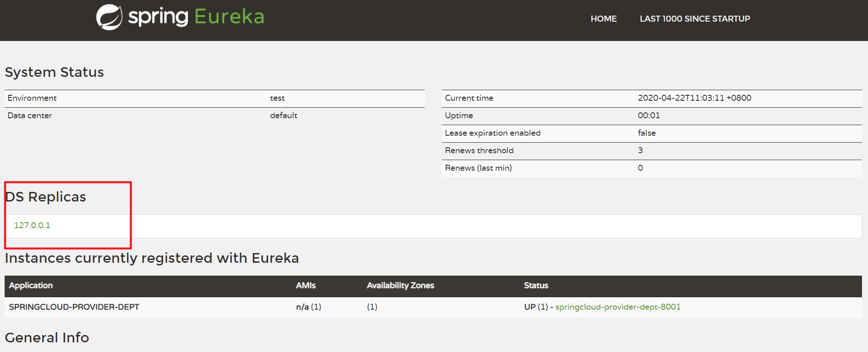868x352 pixels.
Task: Select the SPRINGCLOUD-PROVIDER-DEPT application cell
Action: (x=74, y=307)
